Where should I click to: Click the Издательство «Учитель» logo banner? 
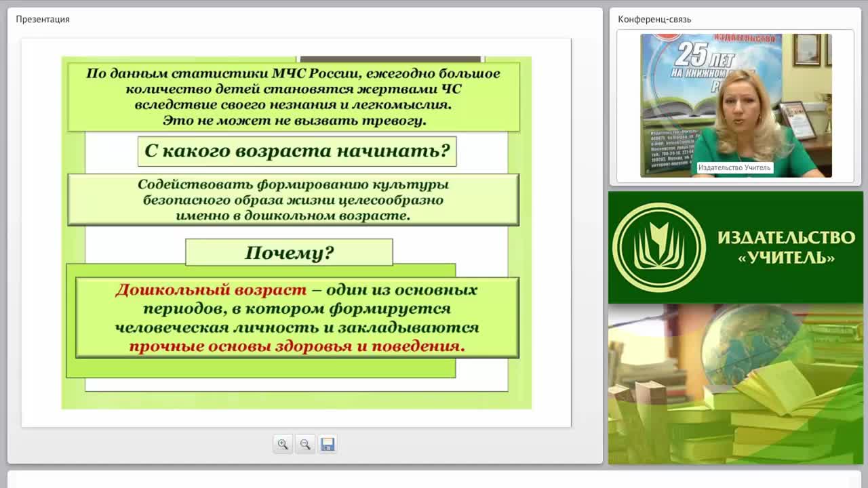click(x=736, y=247)
